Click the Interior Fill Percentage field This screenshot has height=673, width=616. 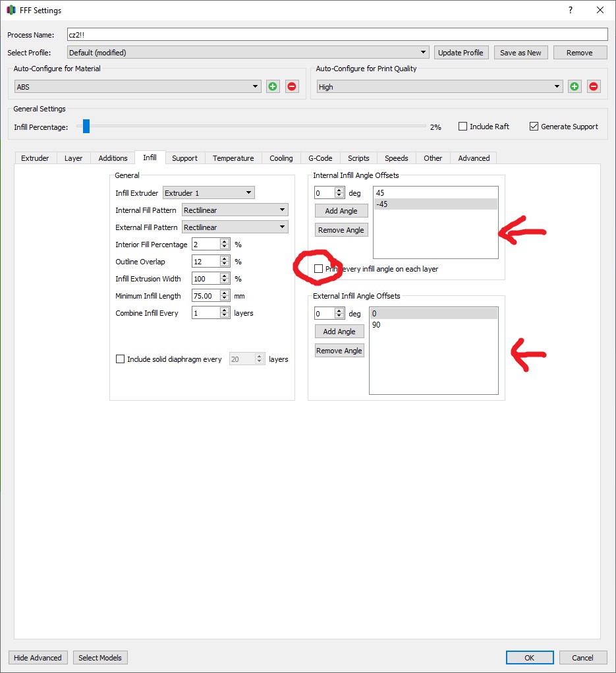(206, 245)
